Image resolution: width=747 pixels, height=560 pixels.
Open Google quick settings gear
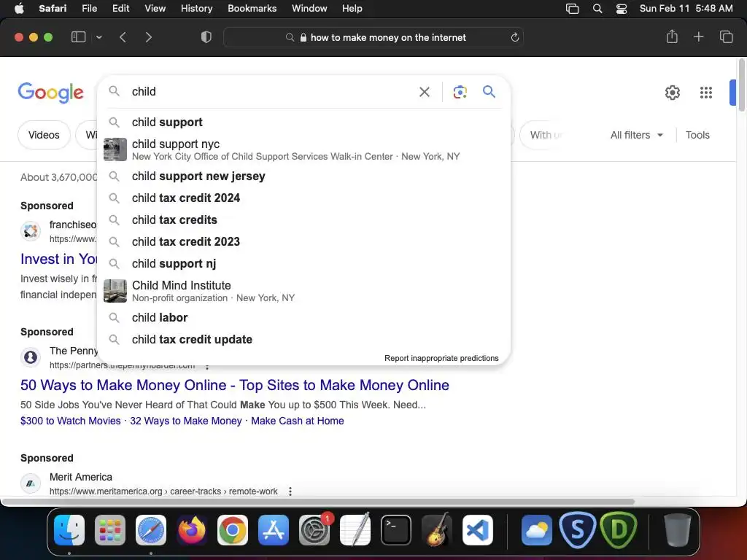(672, 93)
